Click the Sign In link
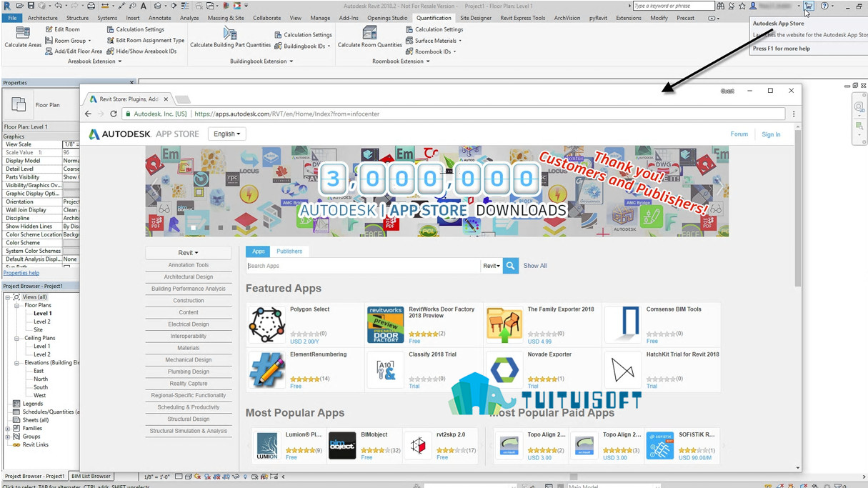The width and height of the screenshot is (868, 488). pos(771,134)
